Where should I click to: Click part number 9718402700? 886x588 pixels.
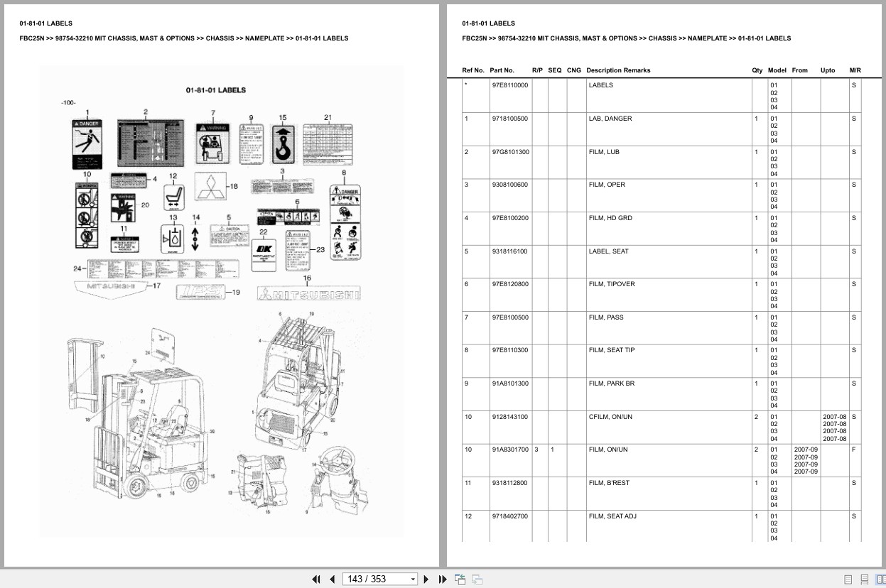pyautogui.click(x=509, y=516)
